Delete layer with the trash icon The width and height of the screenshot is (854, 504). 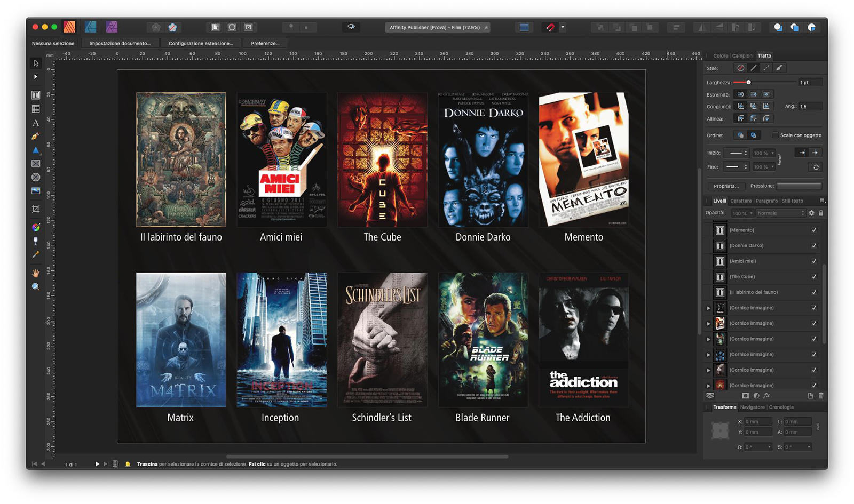pyautogui.click(x=821, y=396)
